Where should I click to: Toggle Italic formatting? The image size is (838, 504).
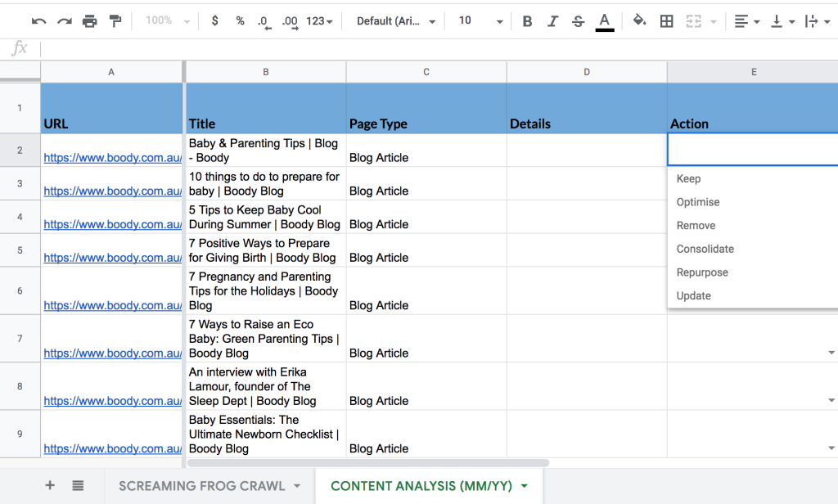pyautogui.click(x=552, y=21)
